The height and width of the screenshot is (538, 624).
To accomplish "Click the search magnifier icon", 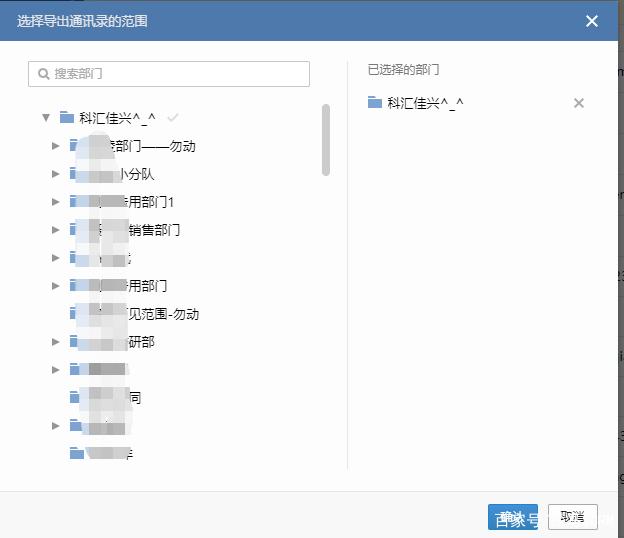I will [x=43, y=74].
